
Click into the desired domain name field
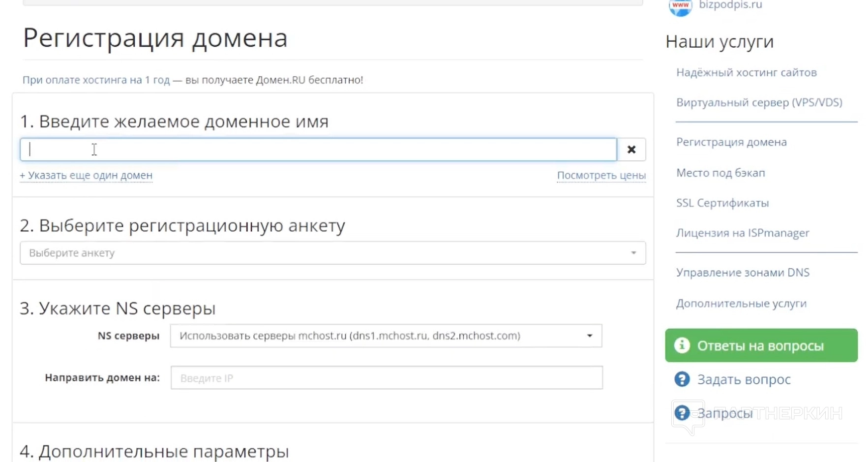pyautogui.click(x=318, y=150)
